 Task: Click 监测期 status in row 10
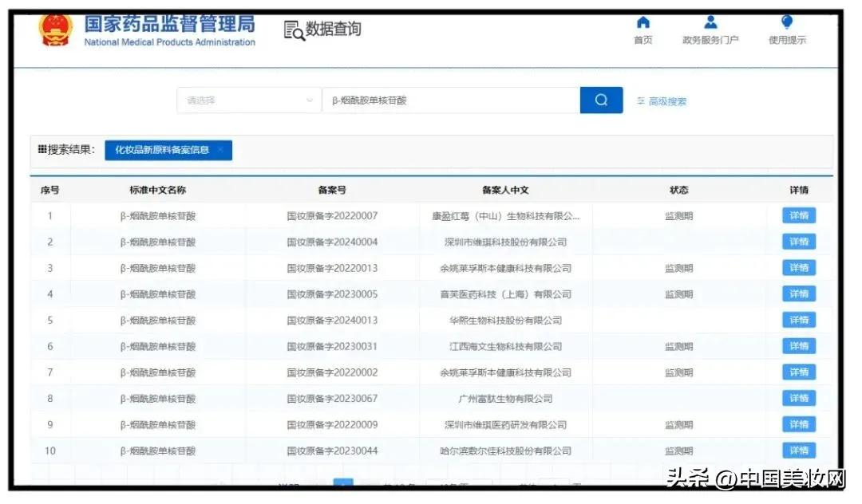pos(679,451)
